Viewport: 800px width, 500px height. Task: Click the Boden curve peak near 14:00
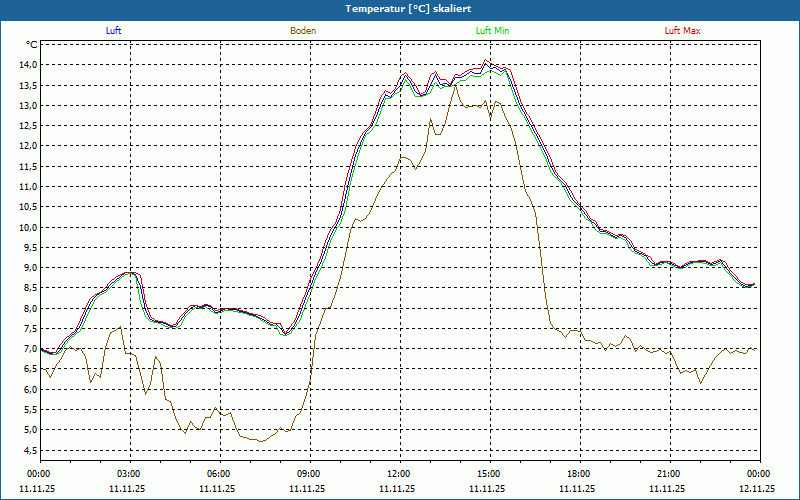tap(455, 86)
